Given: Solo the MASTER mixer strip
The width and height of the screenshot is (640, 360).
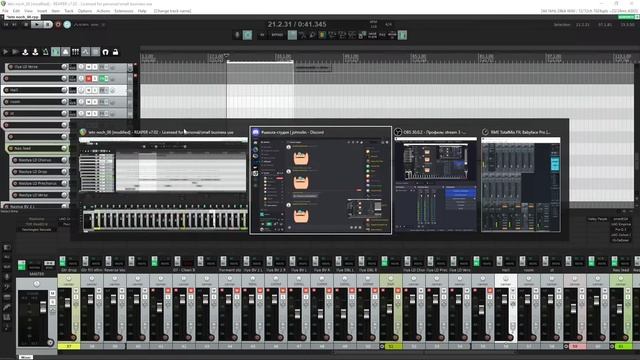Looking at the screenshot, I should click(x=52, y=302).
